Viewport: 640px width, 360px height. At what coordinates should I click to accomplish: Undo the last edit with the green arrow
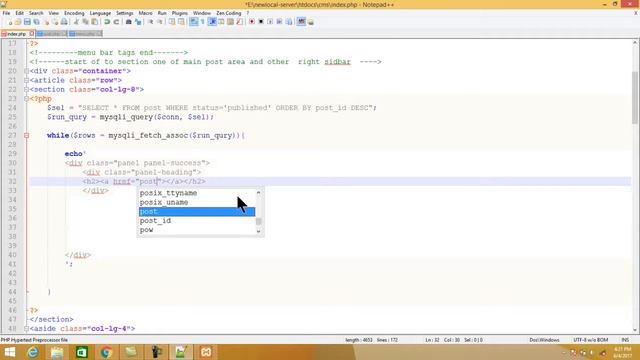tap(107, 22)
